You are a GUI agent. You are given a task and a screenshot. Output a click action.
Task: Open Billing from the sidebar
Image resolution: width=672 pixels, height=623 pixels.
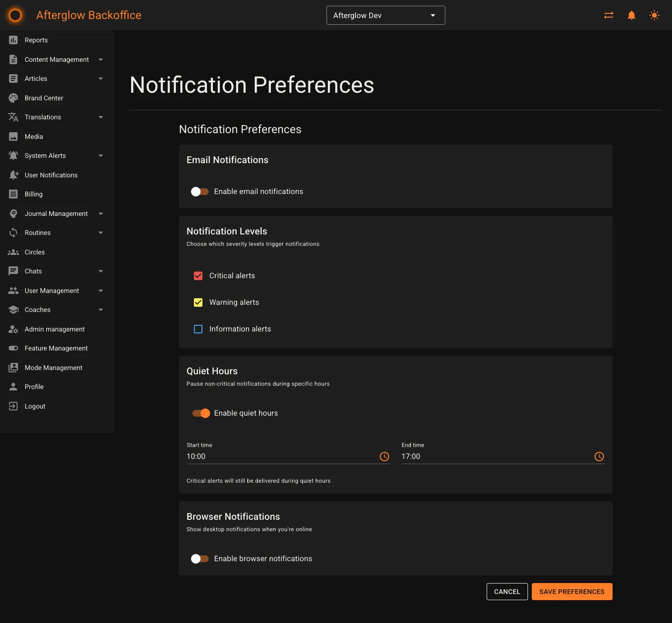coord(33,194)
